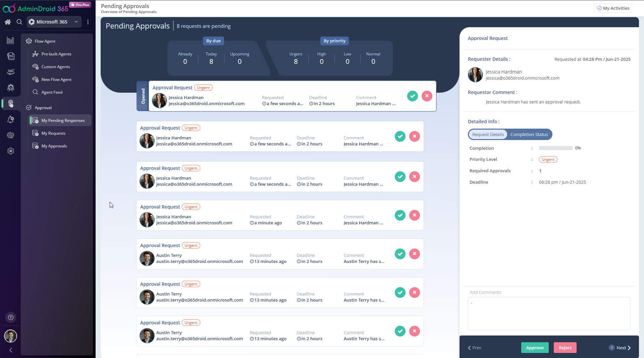
Task: Click the Approve button in the details panel
Action: (535, 348)
